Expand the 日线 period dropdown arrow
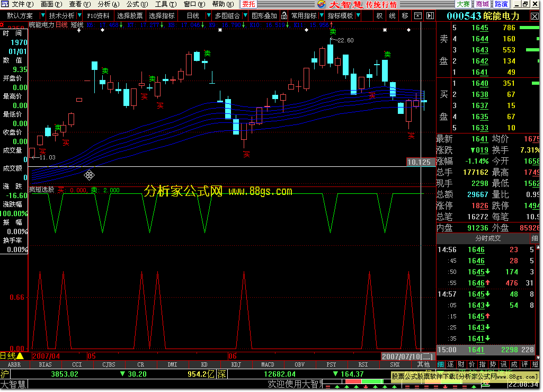Viewport: 543px width, 392px height. [209, 15]
